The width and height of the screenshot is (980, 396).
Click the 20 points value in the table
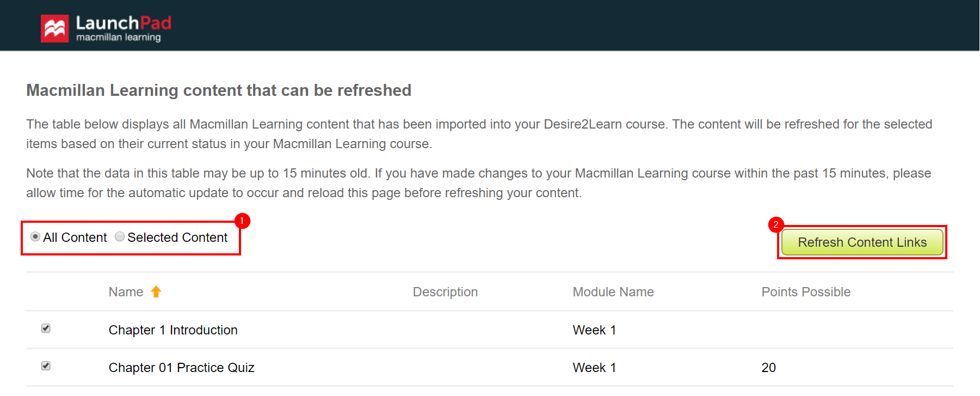click(768, 367)
